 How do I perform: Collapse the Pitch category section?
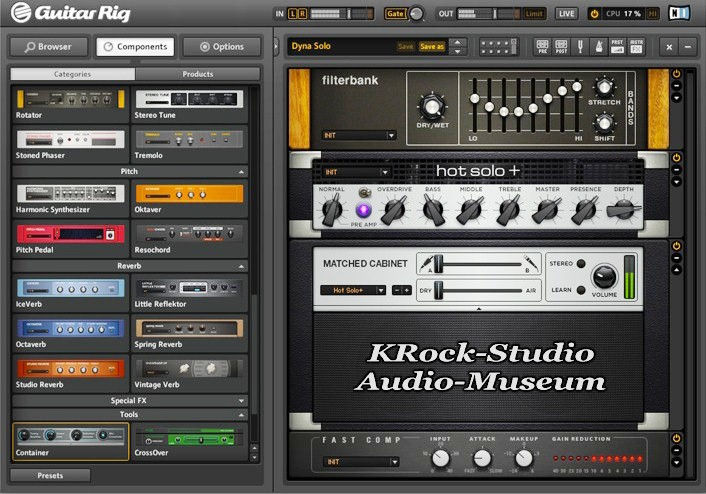[130, 172]
